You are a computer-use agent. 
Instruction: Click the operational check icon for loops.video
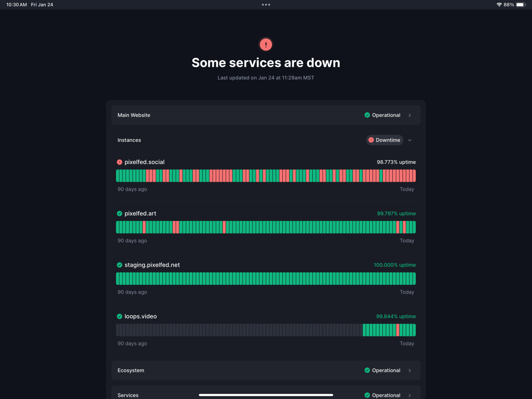point(119,316)
